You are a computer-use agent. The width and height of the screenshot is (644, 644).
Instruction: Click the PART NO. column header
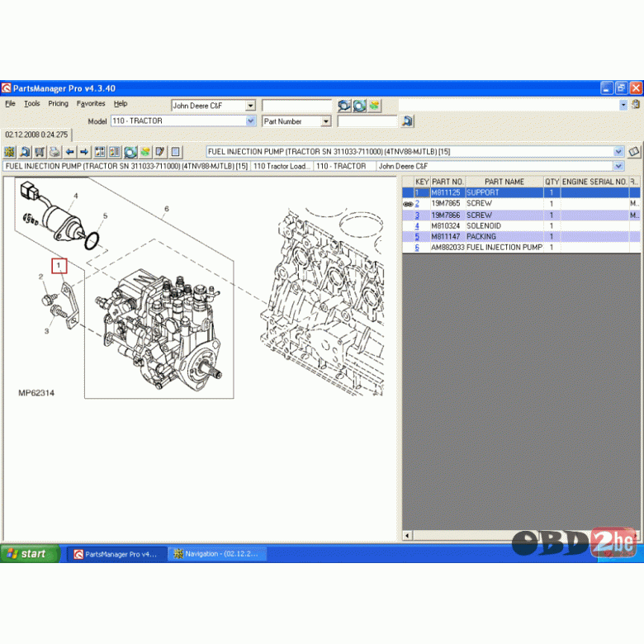(447, 182)
